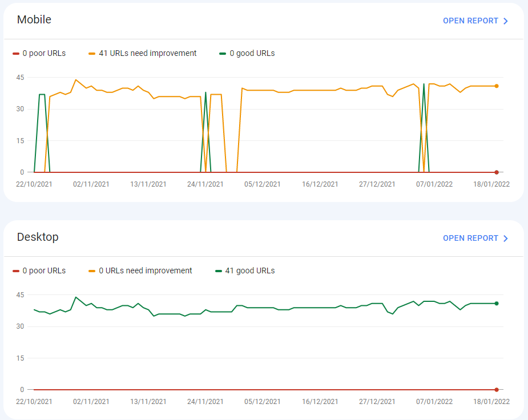Select '41 URLs need improvement' legend label
The height and width of the screenshot is (420, 528).
point(147,53)
